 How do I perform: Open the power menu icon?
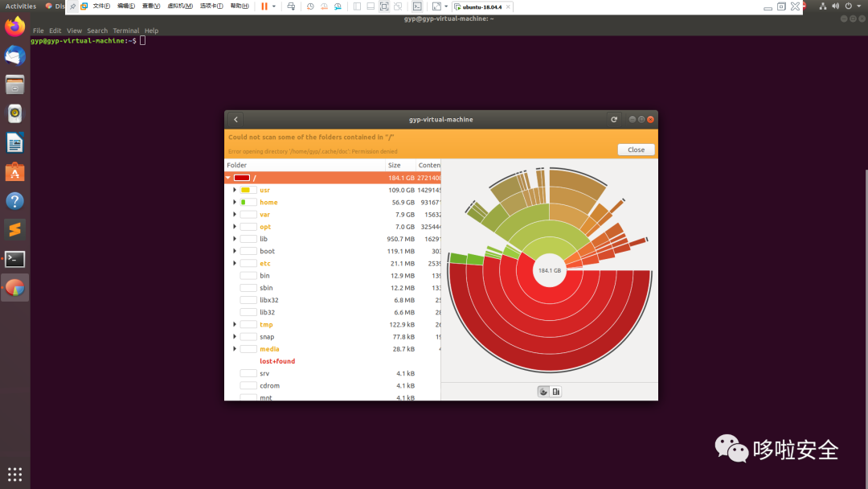pos(848,6)
